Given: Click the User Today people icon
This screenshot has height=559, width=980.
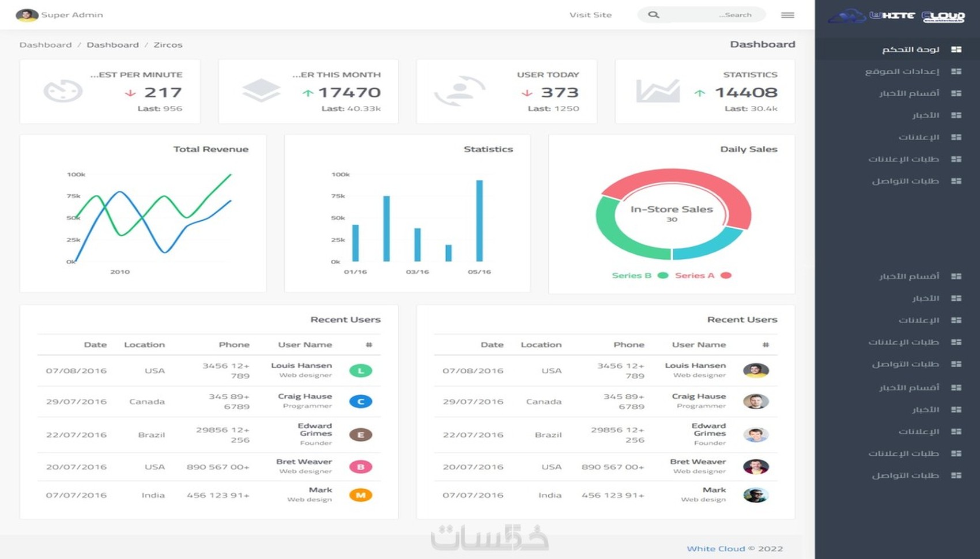Looking at the screenshot, I should [459, 91].
